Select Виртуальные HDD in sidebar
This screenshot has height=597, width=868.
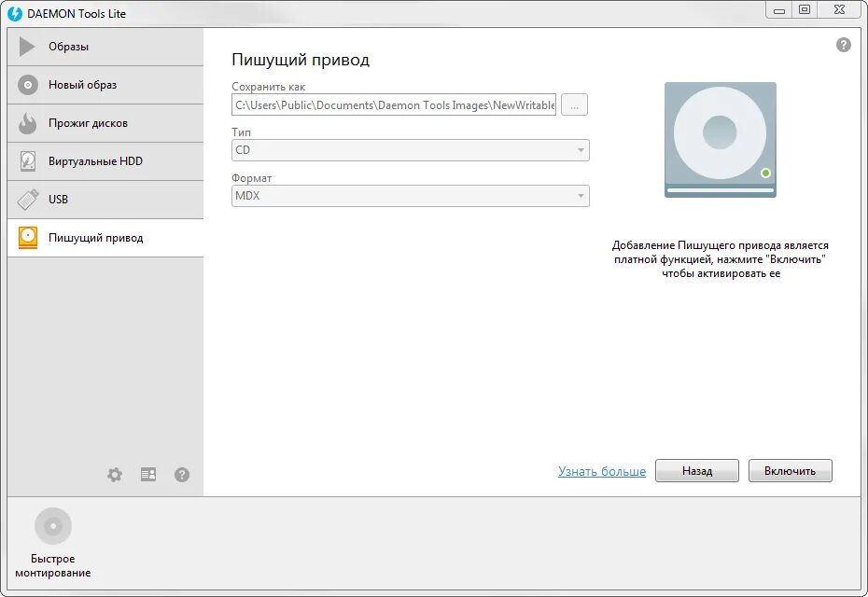tap(105, 161)
